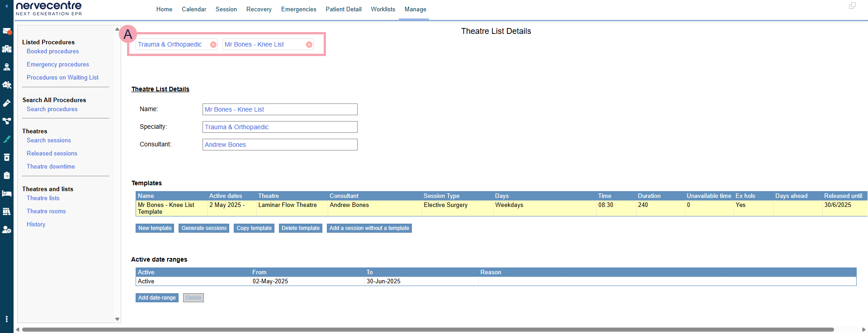Image resolution: width=868 pixels, height=333 pixels.
Task: Click the Copy template button
Action: click(254, 228)
